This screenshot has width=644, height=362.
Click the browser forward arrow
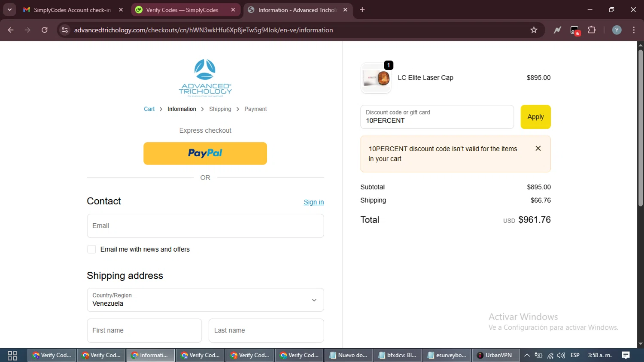pos(27,30)
